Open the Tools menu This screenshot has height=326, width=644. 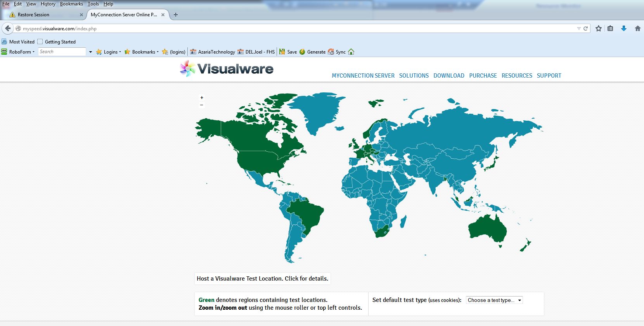93,4
